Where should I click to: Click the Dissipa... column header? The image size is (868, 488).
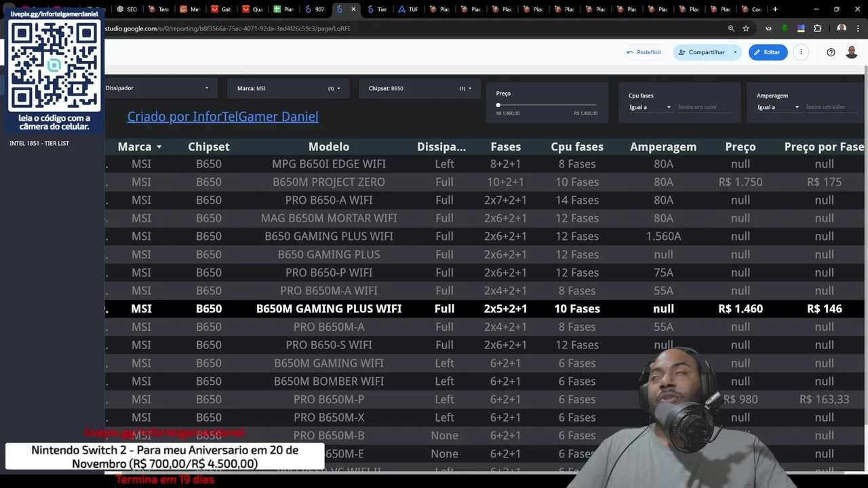[441, 146]
